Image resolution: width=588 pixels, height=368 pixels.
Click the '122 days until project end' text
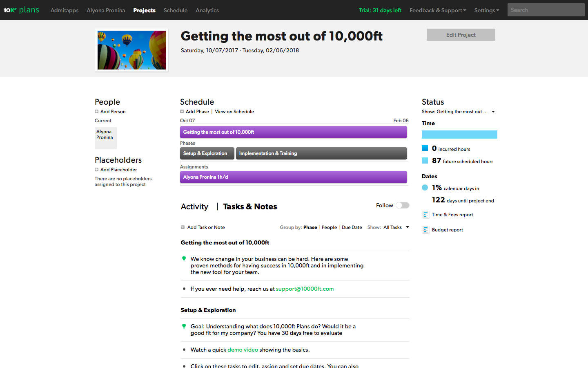tap(463, 200)
